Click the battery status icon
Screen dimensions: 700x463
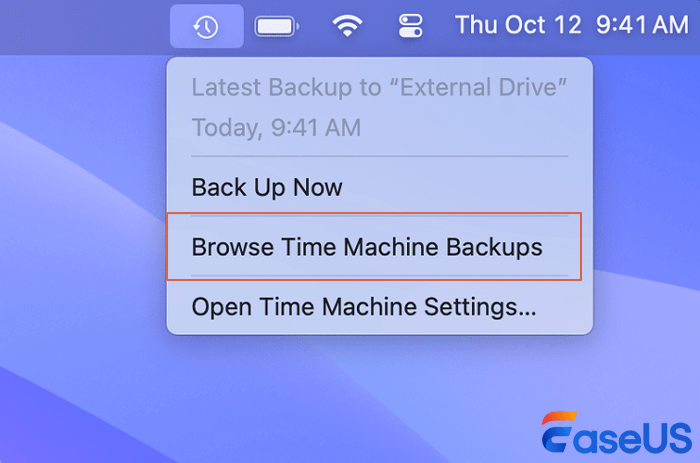click(275, 27)
